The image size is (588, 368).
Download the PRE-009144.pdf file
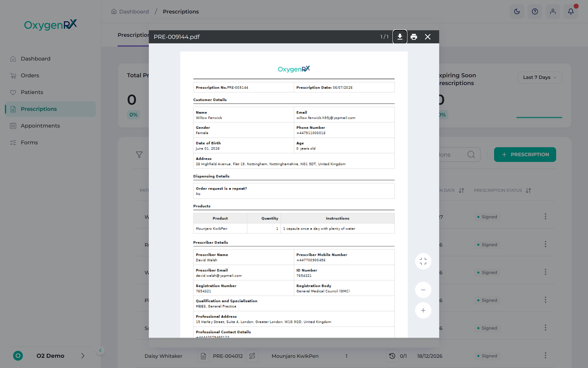point(400,37)
